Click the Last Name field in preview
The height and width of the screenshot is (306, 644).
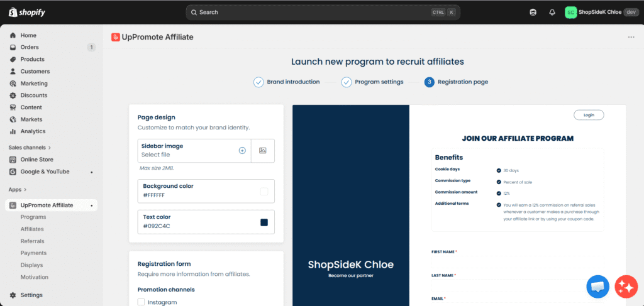[x=518, y=285]
